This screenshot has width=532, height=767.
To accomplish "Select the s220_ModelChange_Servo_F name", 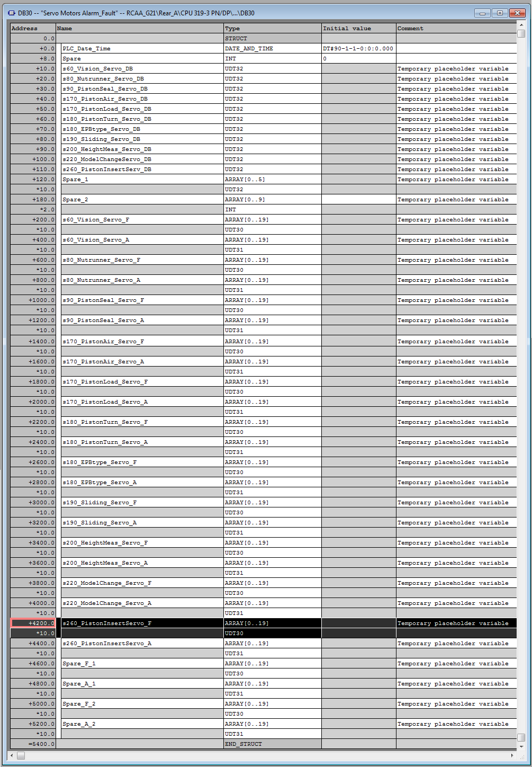I will tap(142, 583).
